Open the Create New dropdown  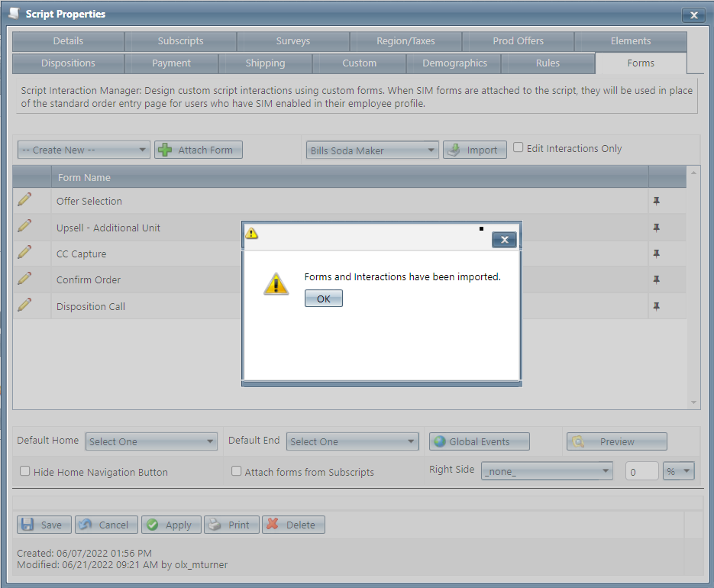click(83, 150)
